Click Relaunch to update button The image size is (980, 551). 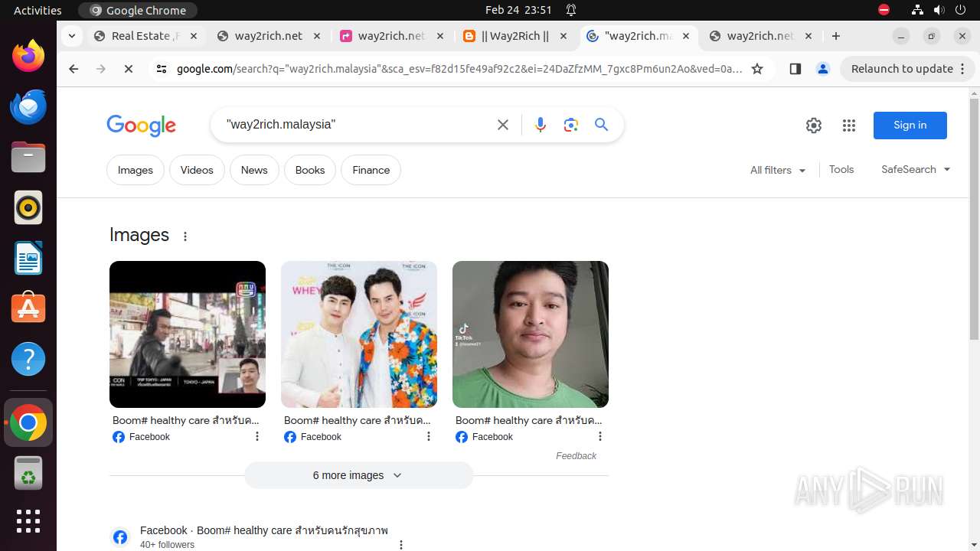(908, 69)
